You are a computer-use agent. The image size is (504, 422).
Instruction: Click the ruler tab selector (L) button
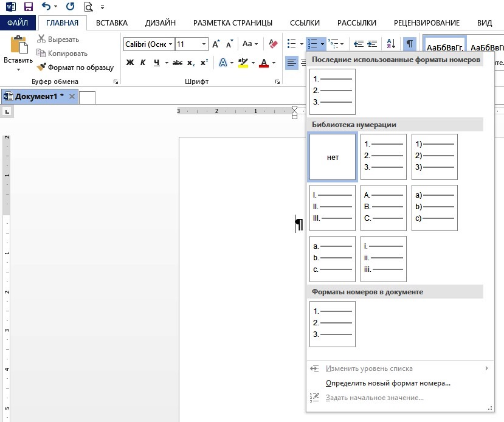(x=7, y=111)
